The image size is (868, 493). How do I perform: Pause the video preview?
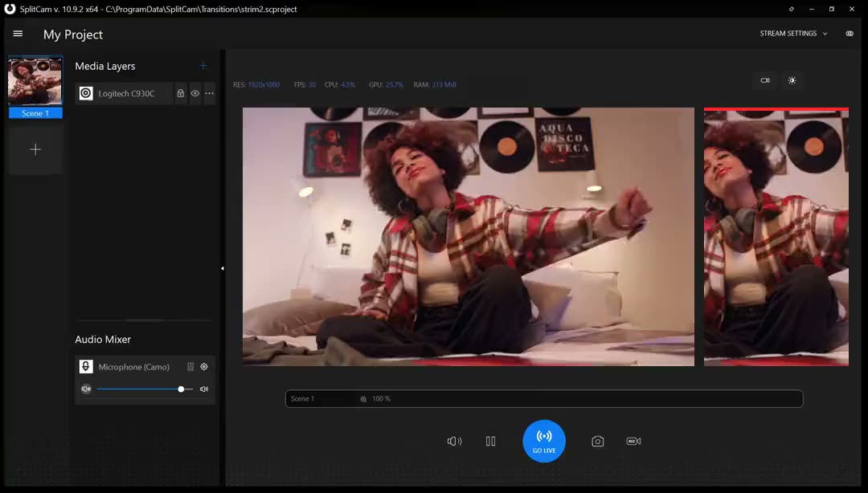click(x=490, y=442)
